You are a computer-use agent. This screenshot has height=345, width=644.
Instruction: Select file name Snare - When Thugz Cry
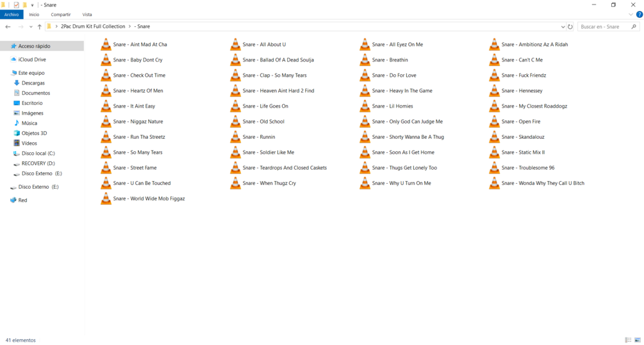coord(269,183)
